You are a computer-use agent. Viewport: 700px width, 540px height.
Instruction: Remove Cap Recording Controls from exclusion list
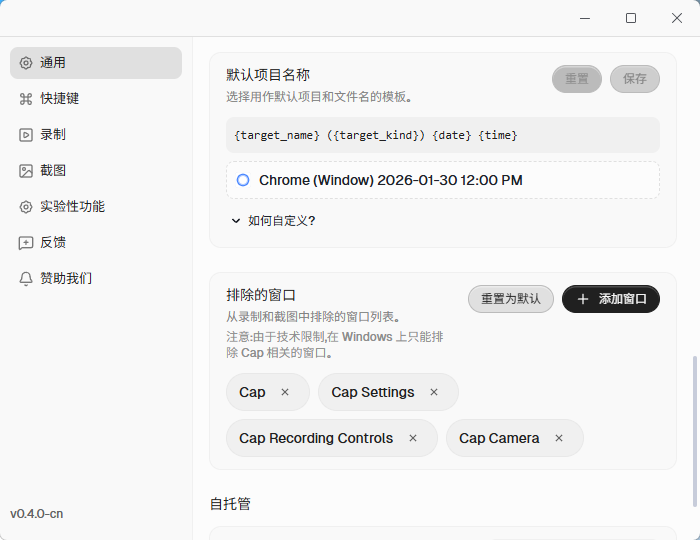click(x=413, y=438)
